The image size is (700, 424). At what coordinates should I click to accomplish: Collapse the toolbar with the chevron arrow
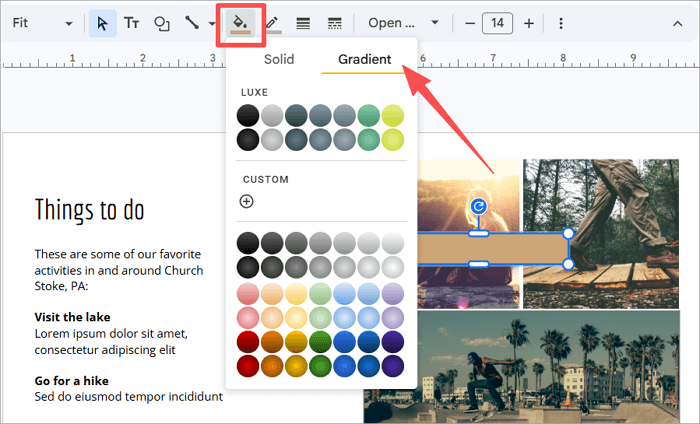click(x=678, y=22)
